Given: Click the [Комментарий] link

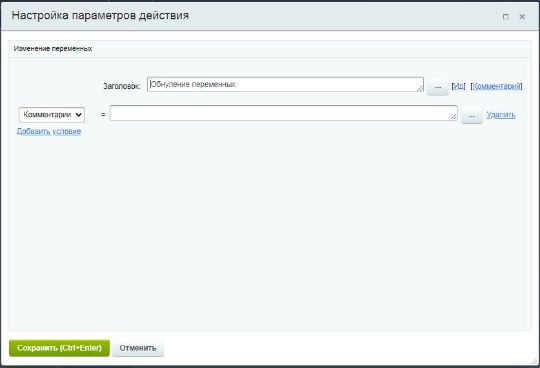Looking at the screenshot, I should [x=496, y=86].
